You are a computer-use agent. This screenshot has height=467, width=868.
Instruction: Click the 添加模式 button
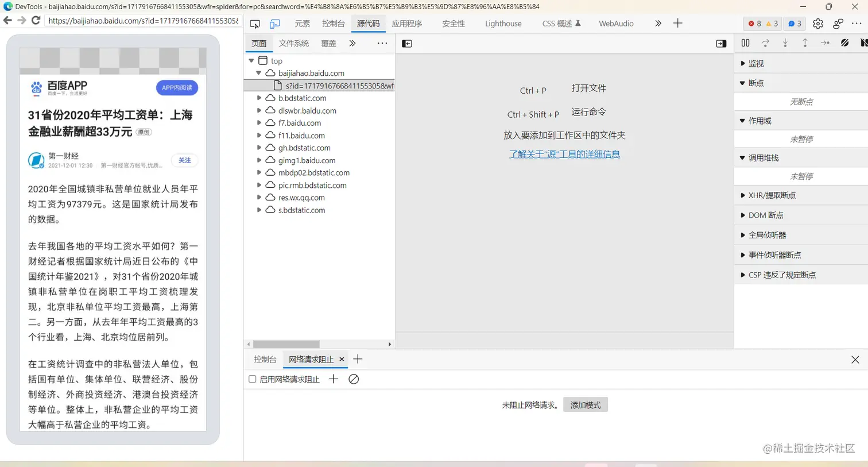click(x=586, y=405)
